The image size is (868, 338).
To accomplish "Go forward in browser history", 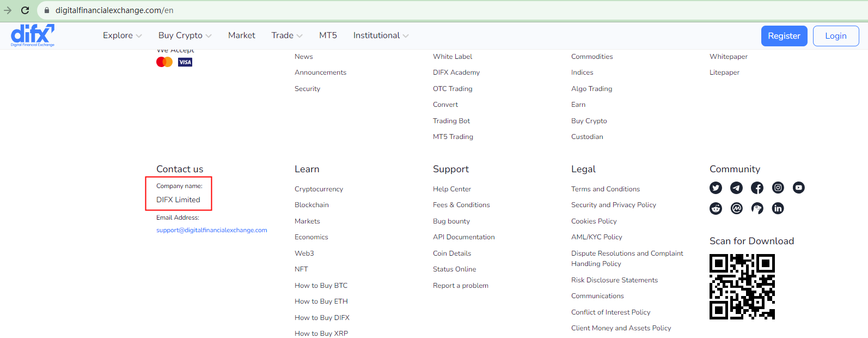I will tap(8, 10).
